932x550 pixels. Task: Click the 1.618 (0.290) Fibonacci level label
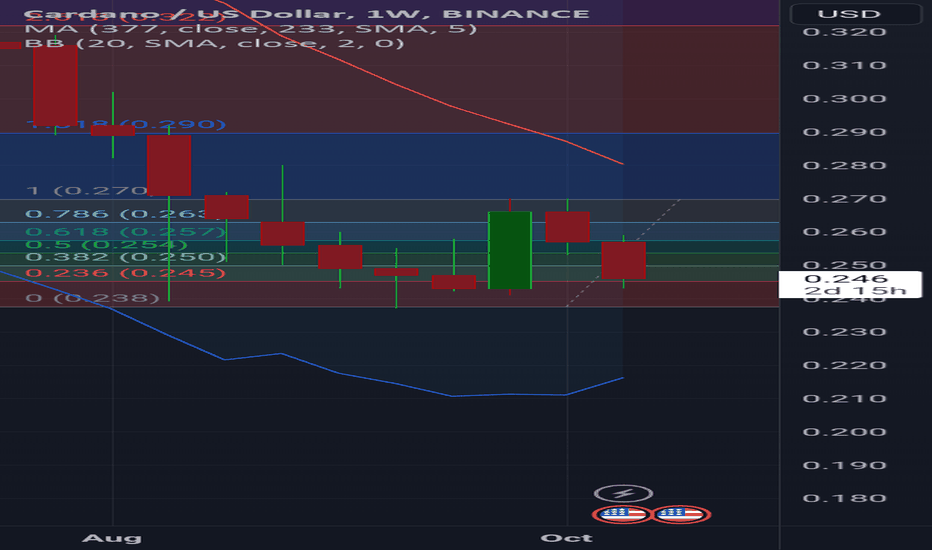point(126,124)
